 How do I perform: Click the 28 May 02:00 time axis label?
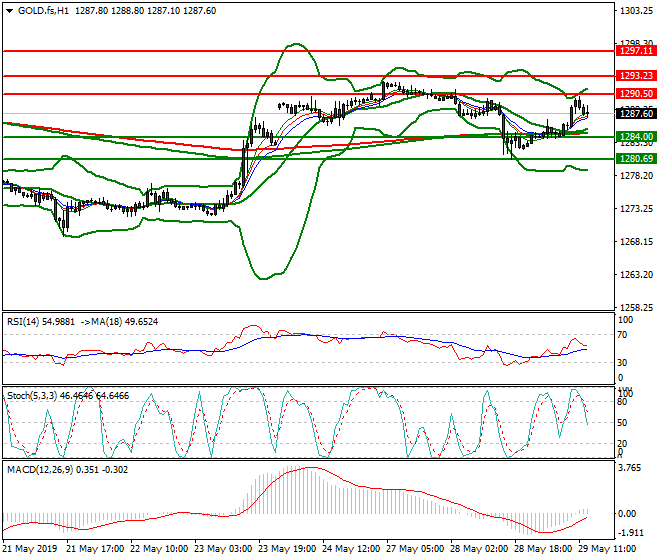[479, 549]
